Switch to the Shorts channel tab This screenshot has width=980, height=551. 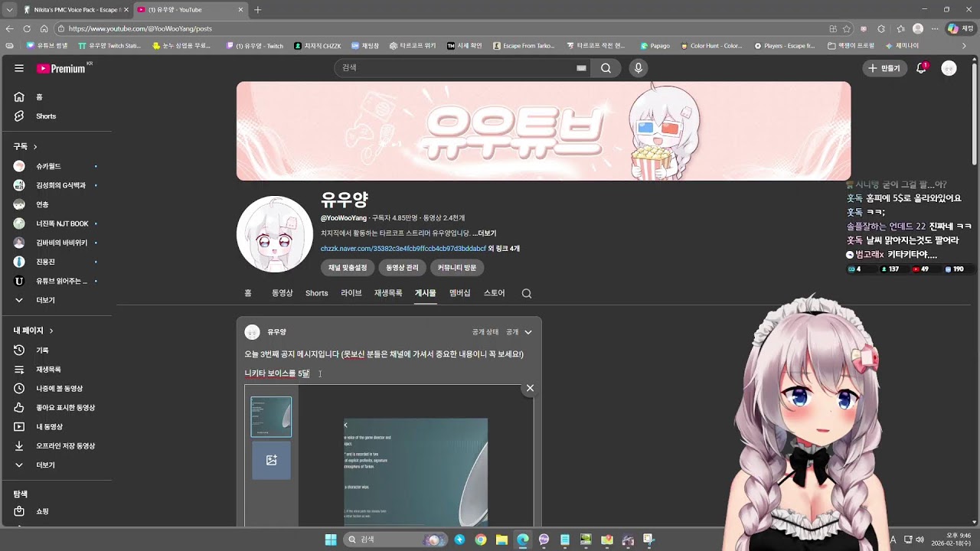click(x=316, y=293)
